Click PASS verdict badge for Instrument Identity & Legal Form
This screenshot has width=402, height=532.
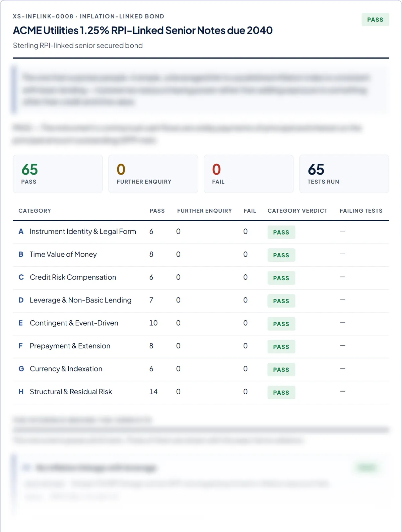pyautogui.click(x=281, y=232)
